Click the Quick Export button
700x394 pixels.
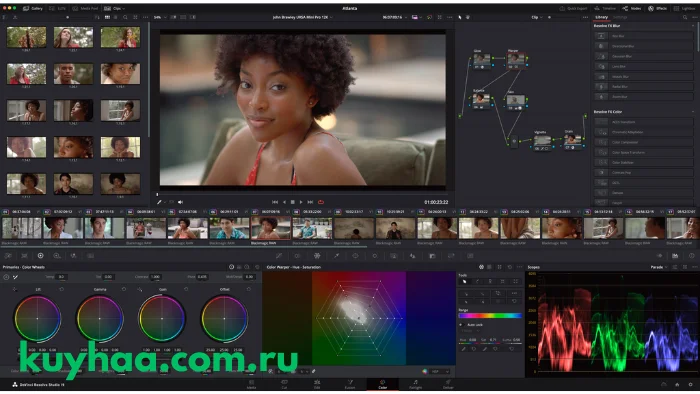click(x=574, y=8)
